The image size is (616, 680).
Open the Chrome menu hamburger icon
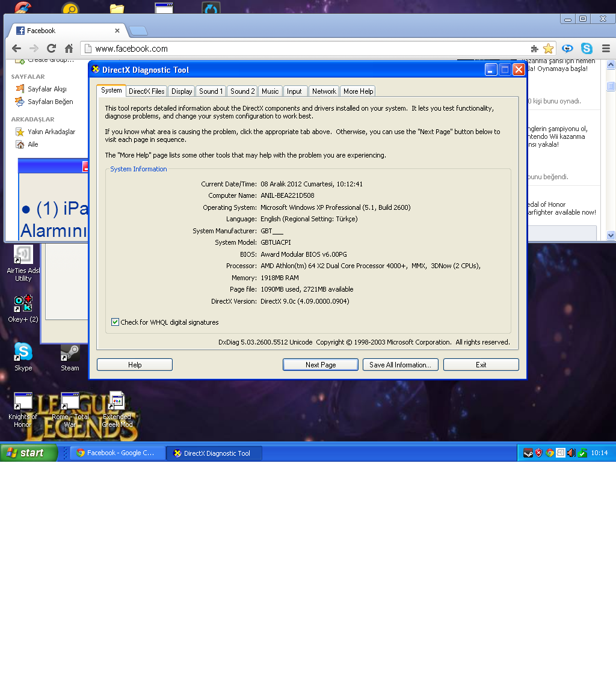pos(606,49)
